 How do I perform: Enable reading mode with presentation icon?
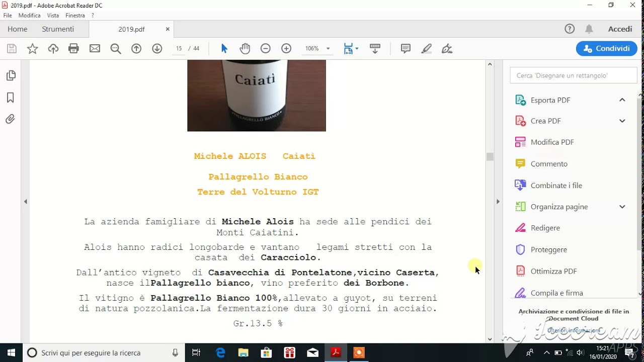[375, 48]
